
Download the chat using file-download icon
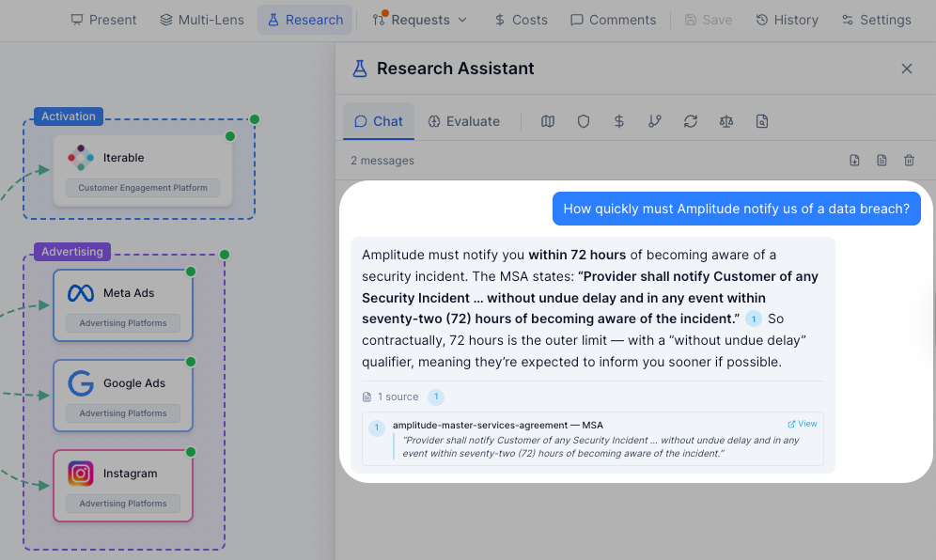[x=854, y=160]
